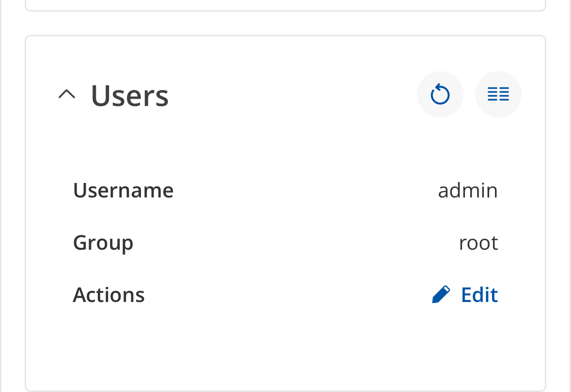Image resolution: width=571 pixels, height=392 pixels.
Task: Click empty space below the Actions row
Action: 285,348
